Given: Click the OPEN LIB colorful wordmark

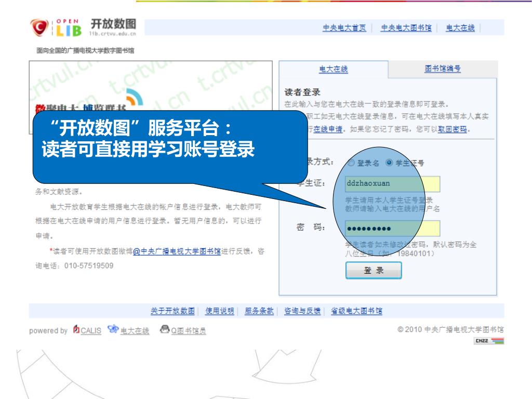Looking at the screenshot, I should point(69,28).
